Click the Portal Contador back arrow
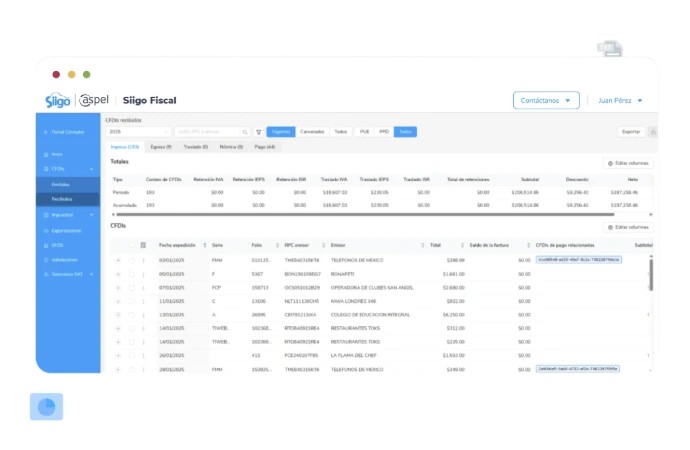 (46, 132)
